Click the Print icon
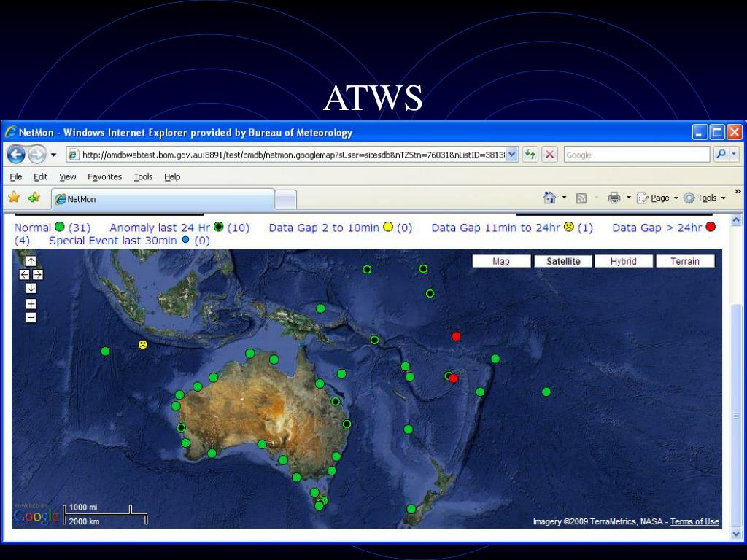 click(614, 198)
